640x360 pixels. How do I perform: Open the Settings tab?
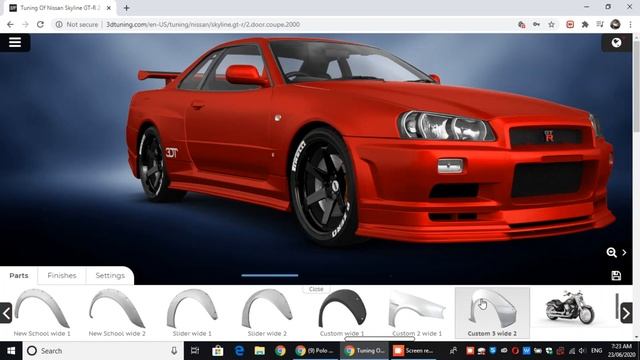[110, 276]
